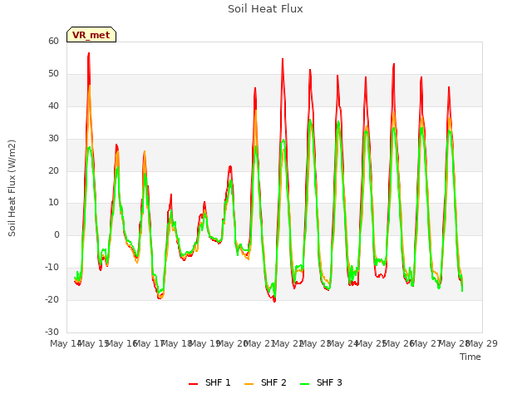Click the 30 y-axis tick label

tap(53, 138)
